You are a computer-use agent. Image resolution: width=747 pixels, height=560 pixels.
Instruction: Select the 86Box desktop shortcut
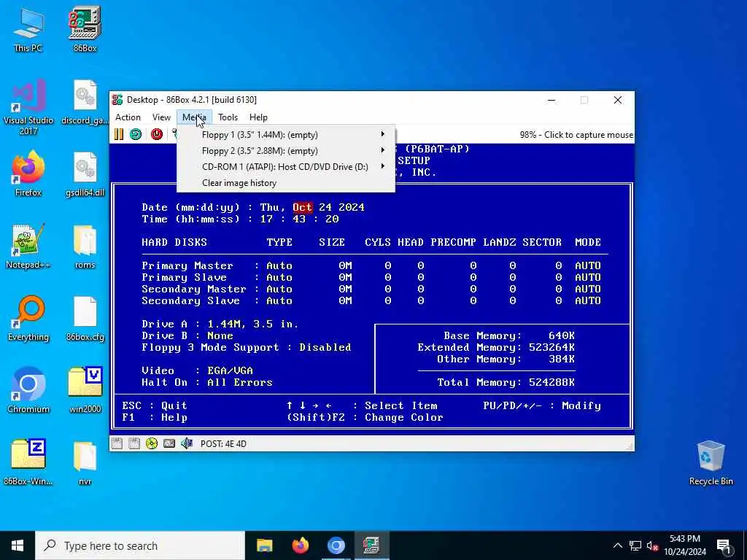85,29
